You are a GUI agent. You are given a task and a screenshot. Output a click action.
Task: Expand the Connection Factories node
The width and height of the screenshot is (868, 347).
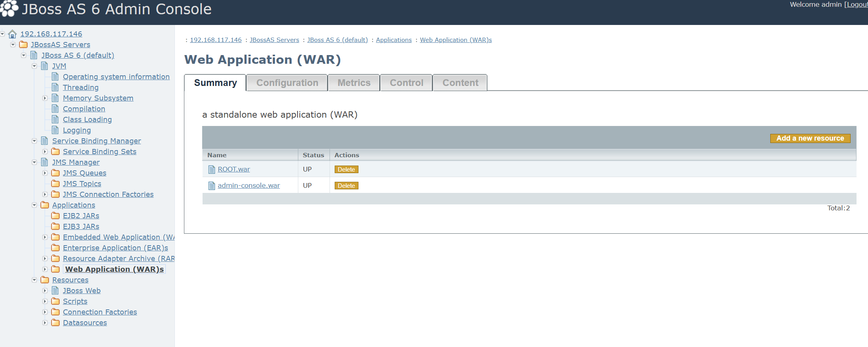pyautogui.click(x=45, y=312)
